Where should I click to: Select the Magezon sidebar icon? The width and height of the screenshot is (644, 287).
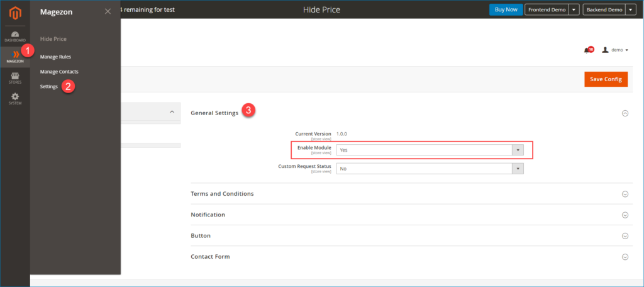click(15, 57)
